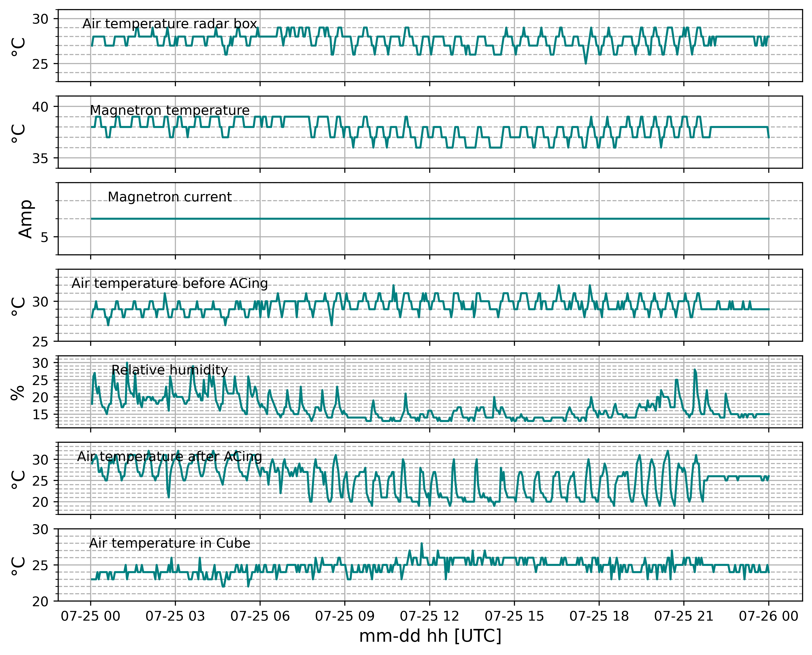The width and height of the screenshot is (812, 655).
Task: Click the 'Amp' y-axis unit label
Action: point(26,219)
